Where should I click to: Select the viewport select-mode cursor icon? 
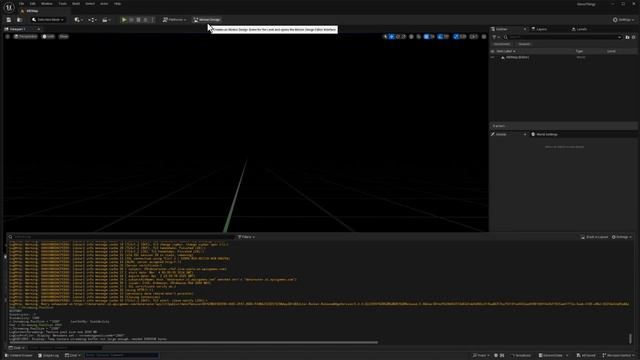coord(385,37)
